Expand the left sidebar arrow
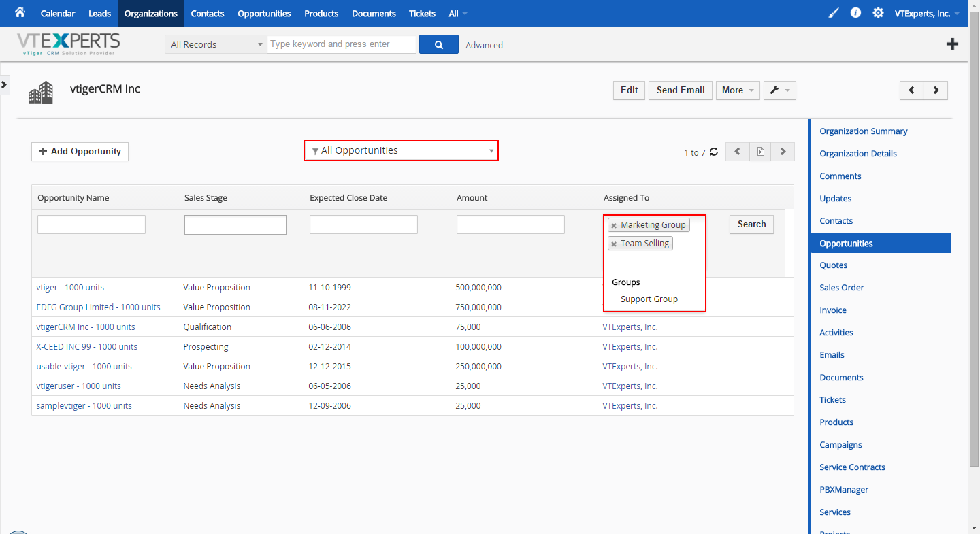The height and width of the screenshot is (534, 980). tap(4, 84)
